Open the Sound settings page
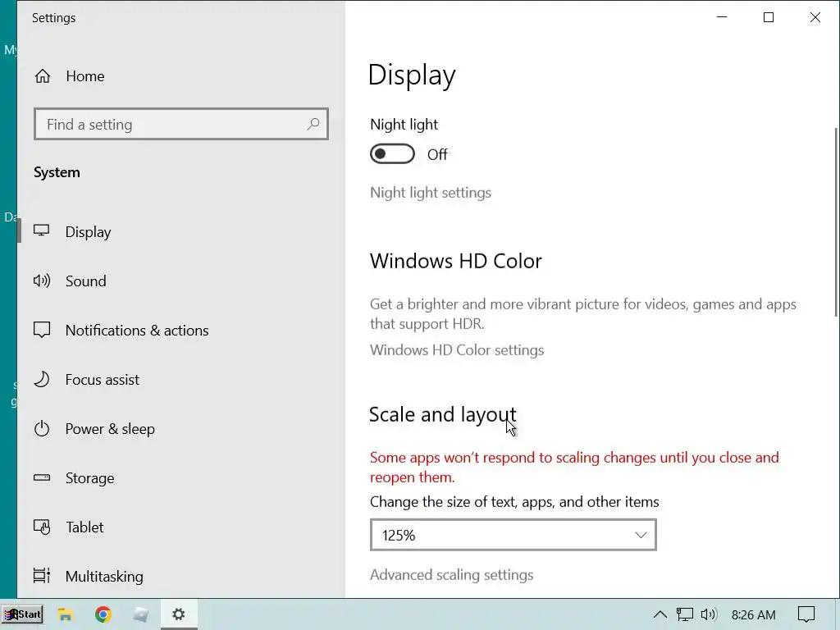This screenshot has width=840, height=630. pos(85,281)
